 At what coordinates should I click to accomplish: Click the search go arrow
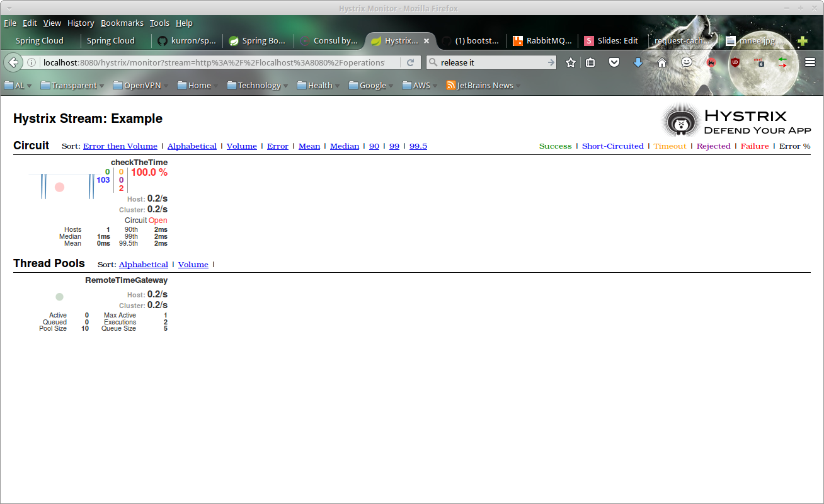point(551,62)
